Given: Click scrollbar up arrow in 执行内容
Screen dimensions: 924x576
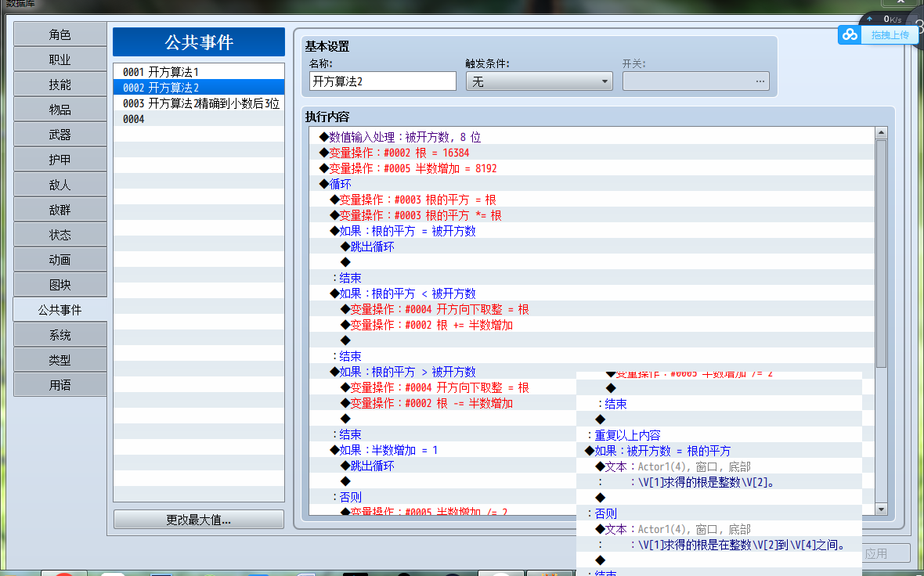Looking at the screenshot, I should pyautogui.click(x=881, y=133).
